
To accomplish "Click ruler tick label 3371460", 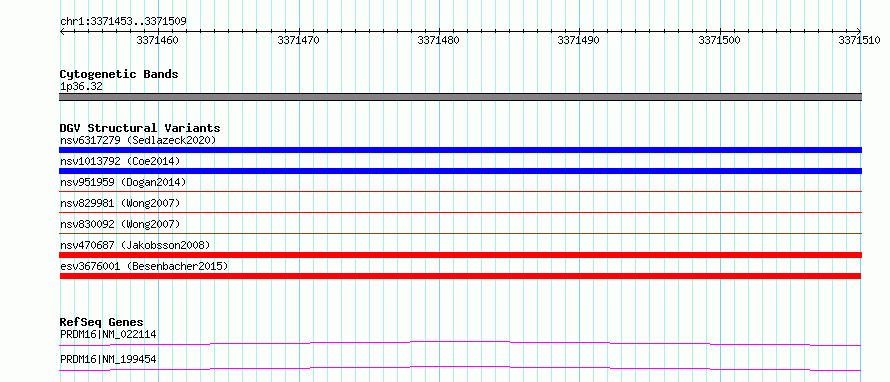I will coord(157,40).
